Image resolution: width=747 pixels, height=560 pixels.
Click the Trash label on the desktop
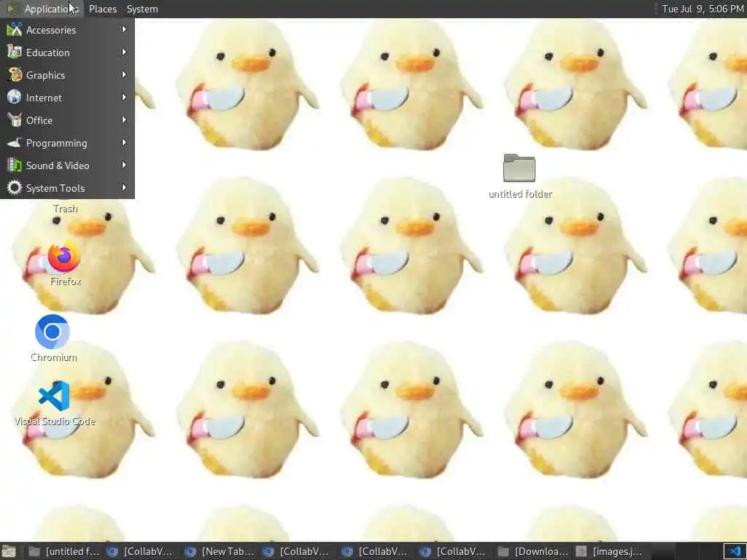tap(65, 209)
